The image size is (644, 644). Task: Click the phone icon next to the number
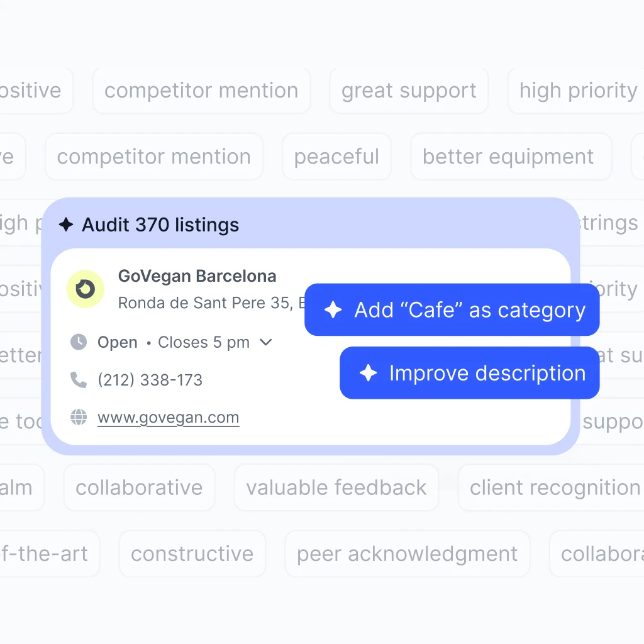79,380
